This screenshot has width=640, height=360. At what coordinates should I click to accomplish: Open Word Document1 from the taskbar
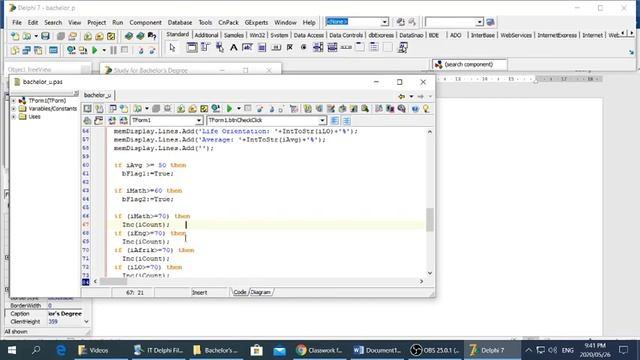(377, 350)
